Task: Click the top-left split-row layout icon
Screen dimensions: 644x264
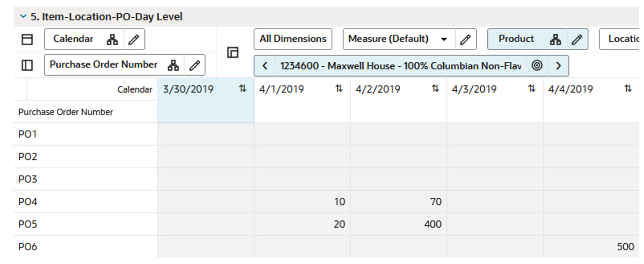Action: pos(27,39)
